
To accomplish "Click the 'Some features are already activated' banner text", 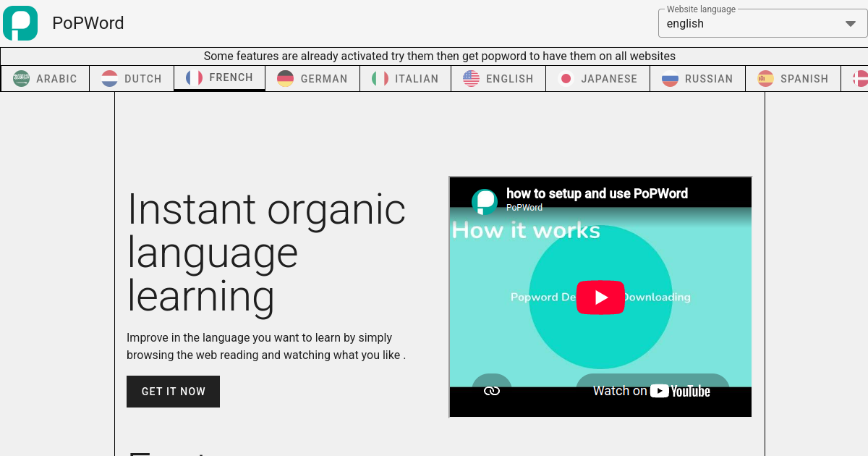I will click(x=440, y=56).
